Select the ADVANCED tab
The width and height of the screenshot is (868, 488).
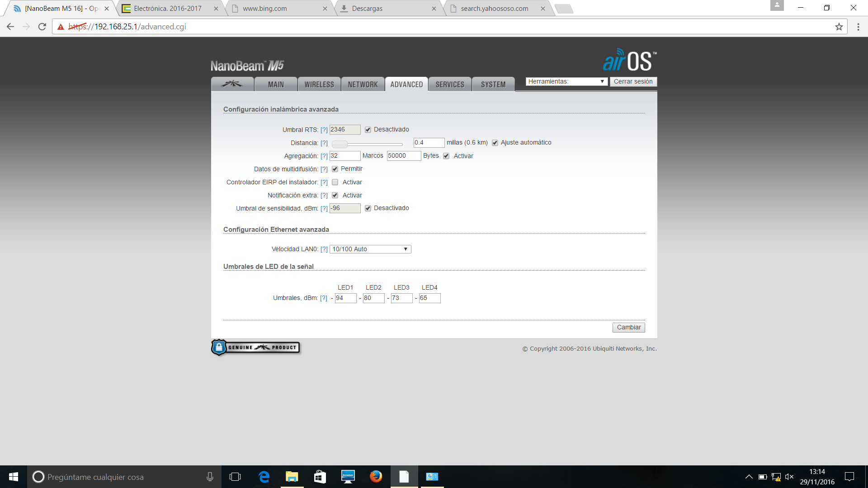406,84
